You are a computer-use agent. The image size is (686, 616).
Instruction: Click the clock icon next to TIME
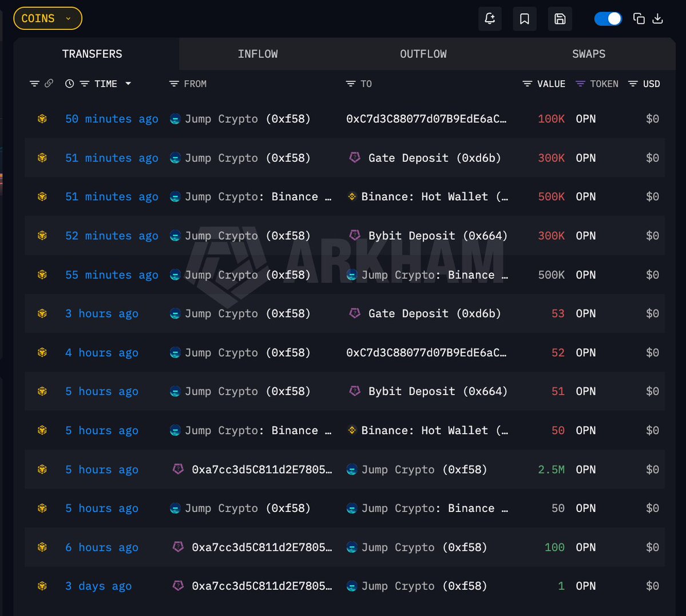69,84
